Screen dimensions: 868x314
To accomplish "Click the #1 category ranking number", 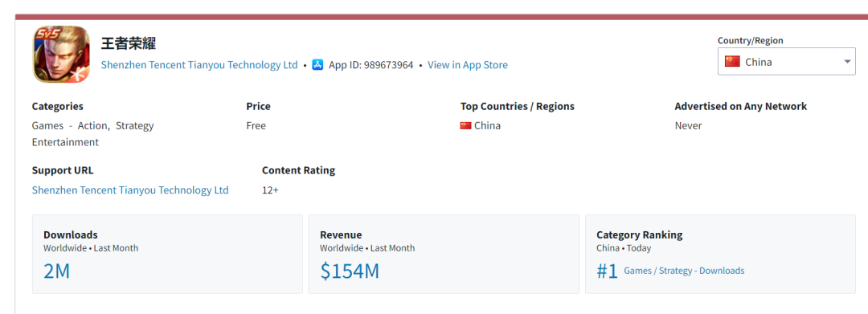I will click(608, 271).
